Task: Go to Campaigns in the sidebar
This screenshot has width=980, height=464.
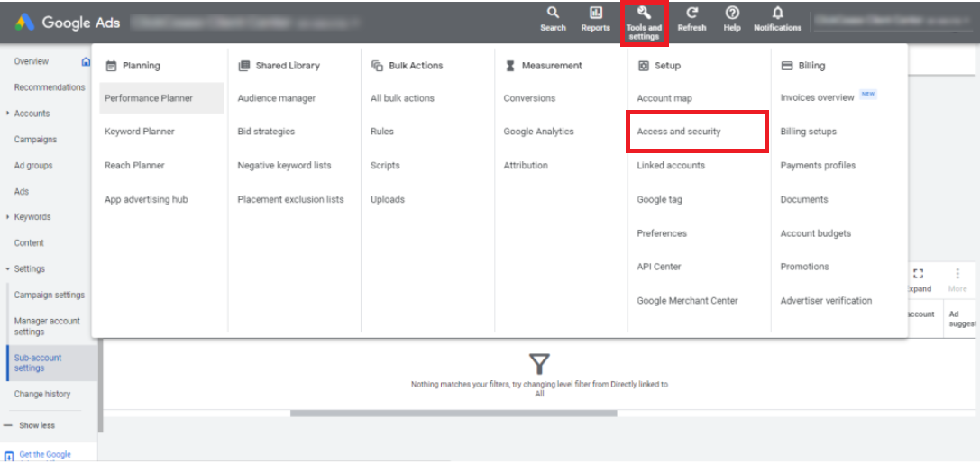Action: tap(36, 140)
